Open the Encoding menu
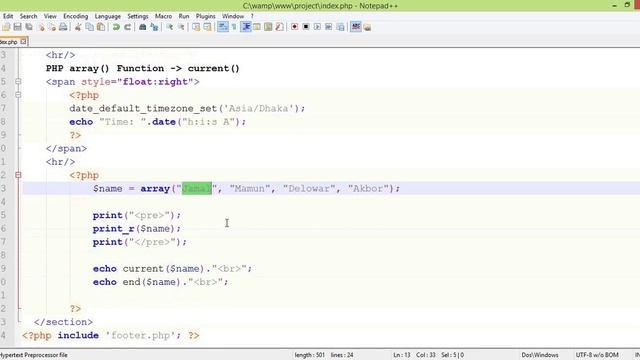This screenshot has height=360, width=640. tap(76, 16)
